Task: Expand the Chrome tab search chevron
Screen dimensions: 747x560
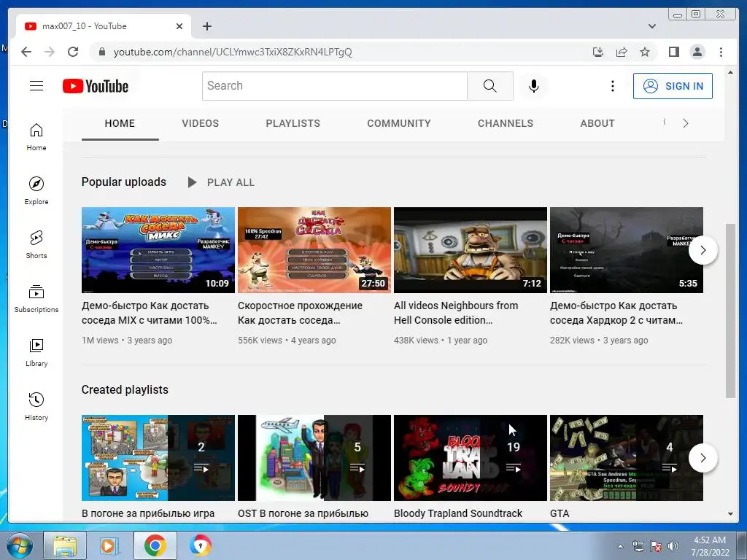Action: pyautogui.click(x=651, y=26)
